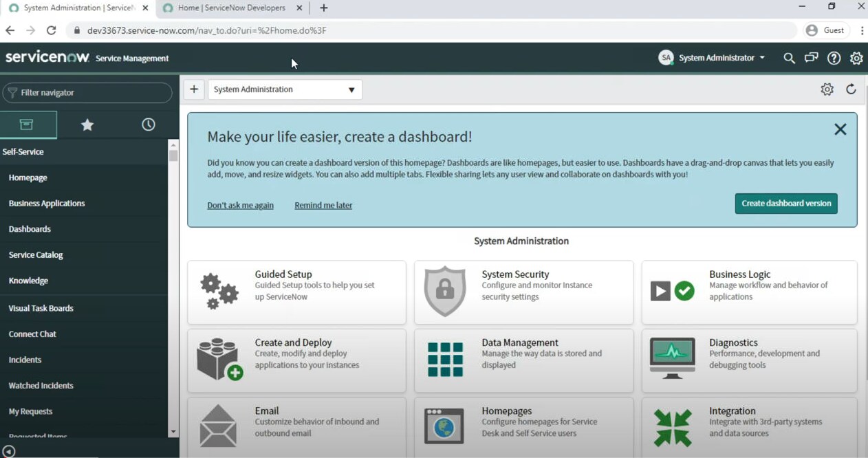
Task: Open the Chrome three-dot browser menu
Action: point(862,30)
